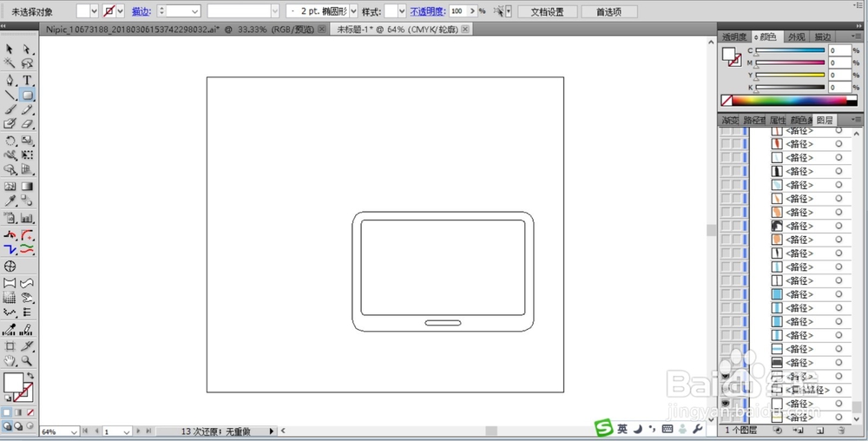The width and height of the screenshot is (868, 441).
Task: Swap fill and stroke arrows in toolbar
Action: 31,376
